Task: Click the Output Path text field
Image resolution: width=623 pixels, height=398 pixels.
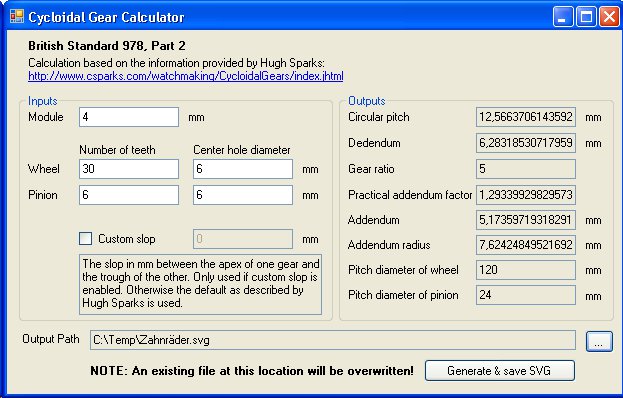Action: [x=333, y=340]
